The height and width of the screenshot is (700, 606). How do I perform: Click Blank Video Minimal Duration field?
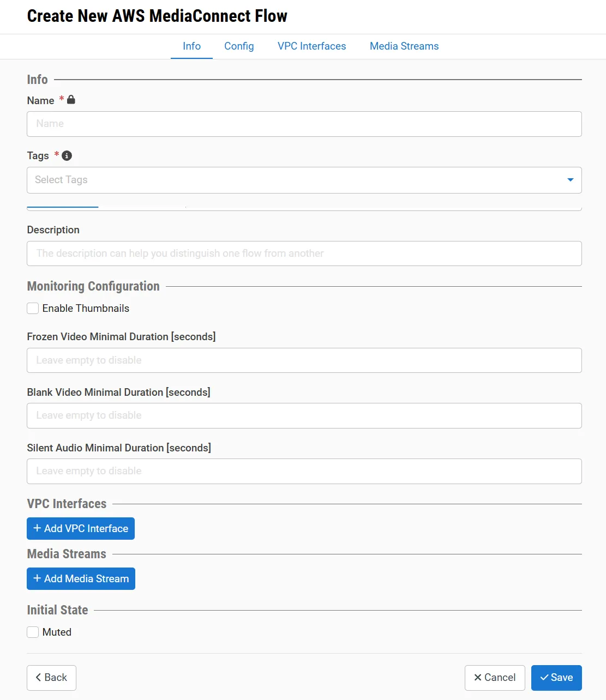(304, 415)
